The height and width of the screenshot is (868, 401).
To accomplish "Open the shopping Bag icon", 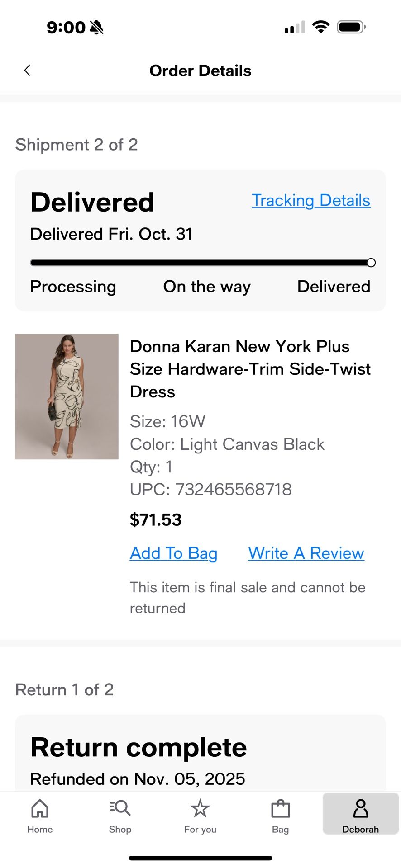I will [280, 809].
